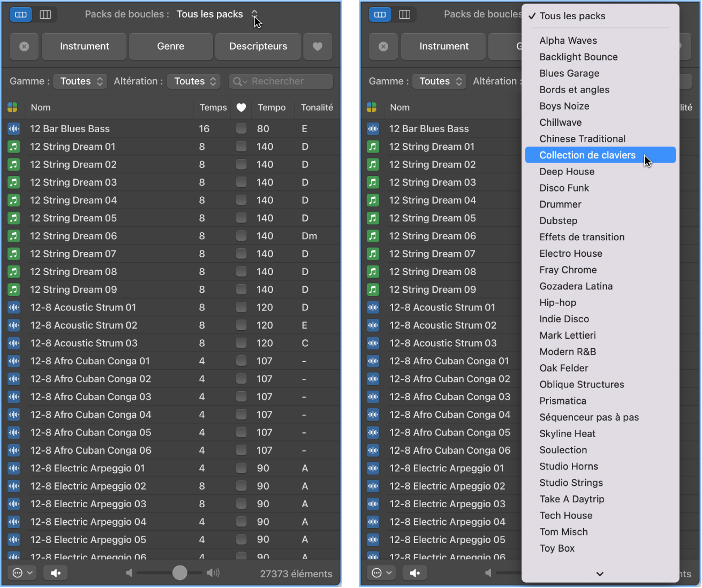The width and height of the screenshot is (702, 588).
Task: Switch to column view in left panel
Action: click(46, 15)
